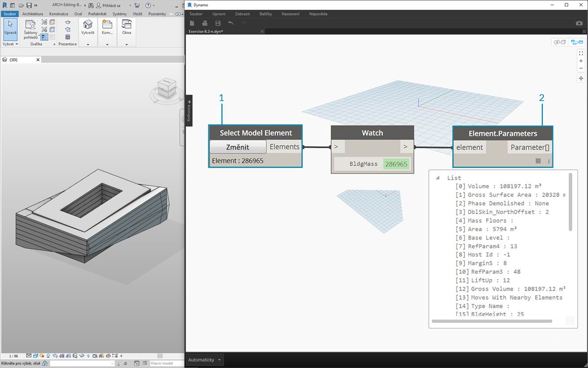Open the Dynamo Nastavení menu

[291, 14]
